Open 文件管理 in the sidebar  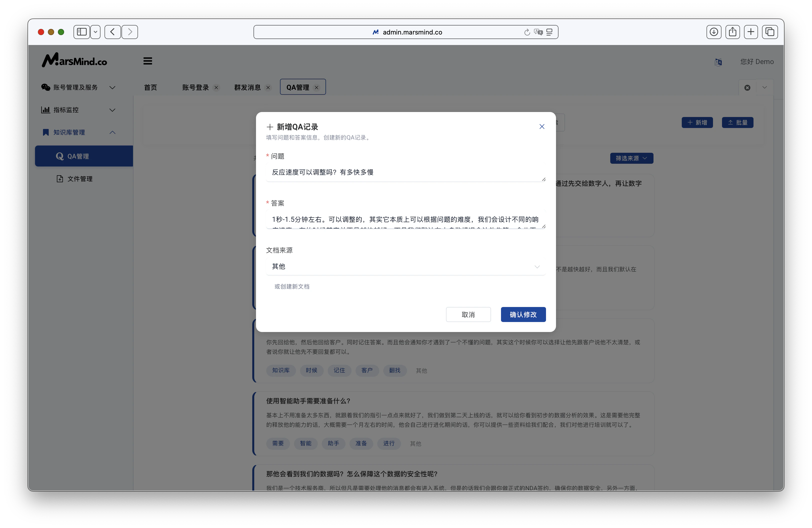coord(79,178)
